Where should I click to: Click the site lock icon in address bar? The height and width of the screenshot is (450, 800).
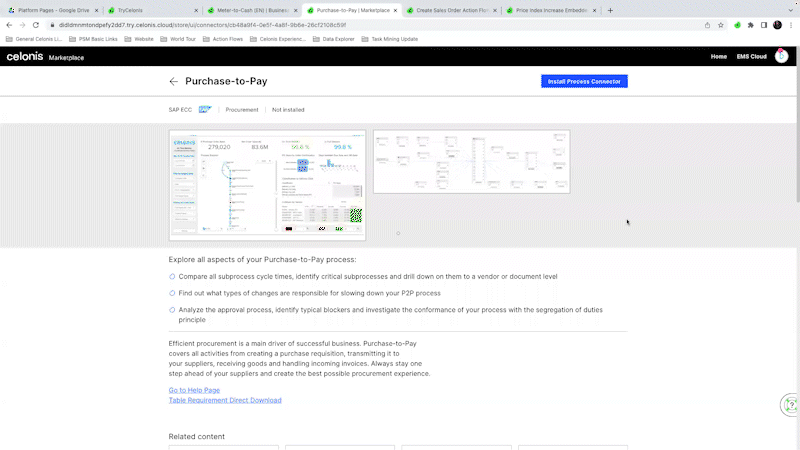coord(52,25)
